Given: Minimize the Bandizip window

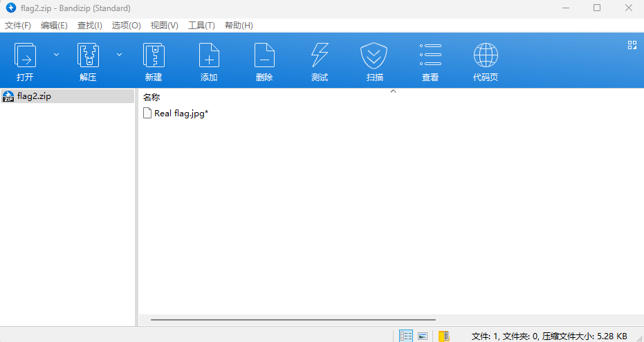Looking at the screenshot, I should pyautogui.click(x=566, y=8).
